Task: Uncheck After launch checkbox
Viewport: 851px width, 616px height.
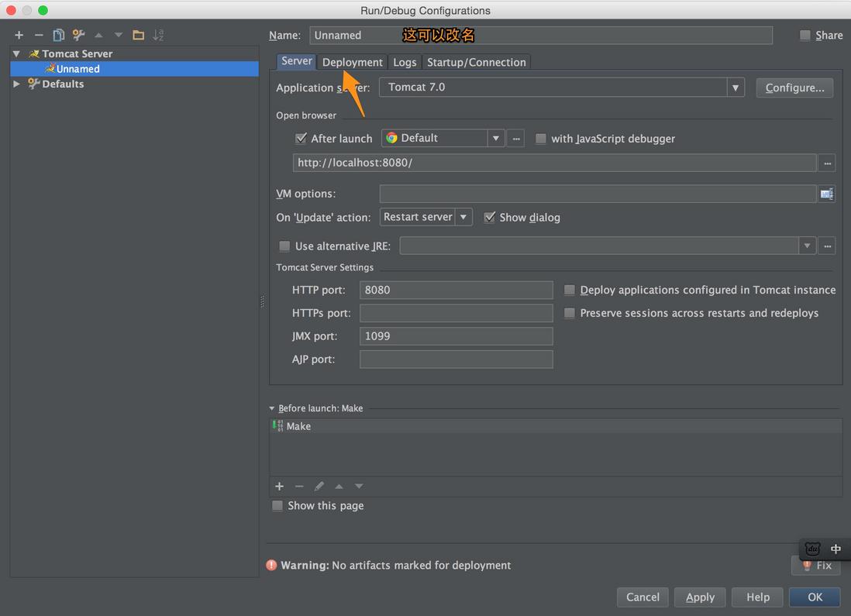Action: pos(301,139)
